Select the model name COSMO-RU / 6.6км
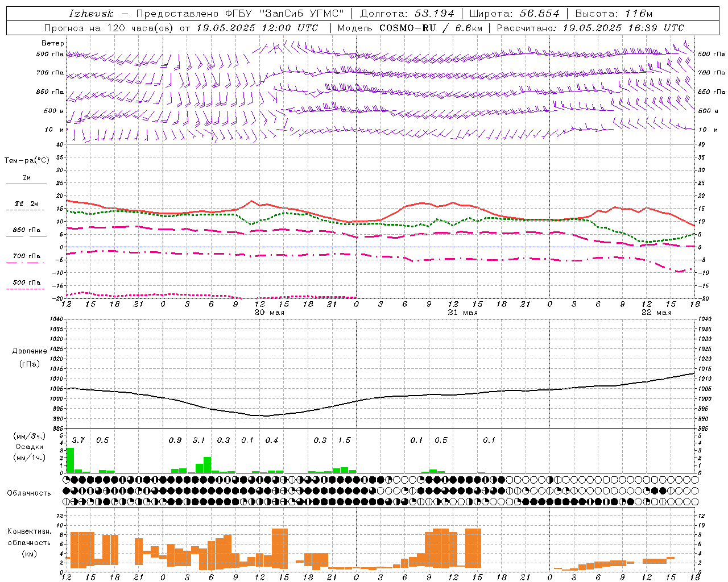The width and height of the screenshot is (728, 582). click(x=431, y=28)
